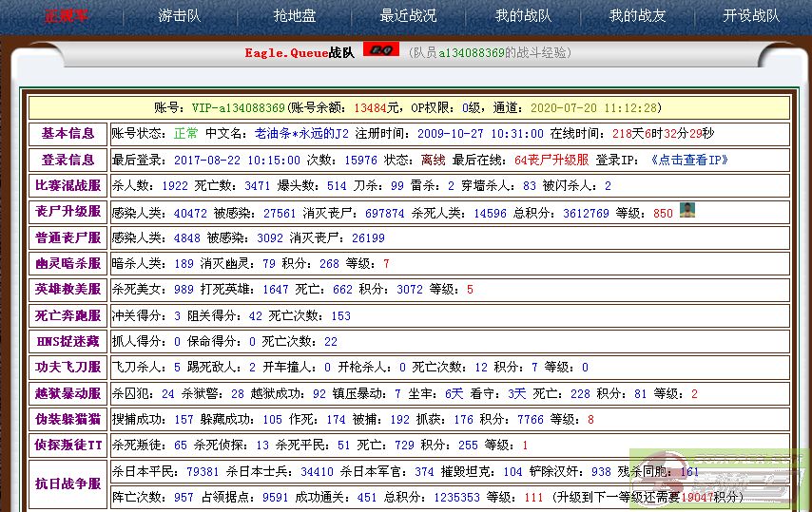Click the Eagle.Queue team logo badge
Image resolution: width=812 pixels, height=512 pixels.
coord(381,50)
